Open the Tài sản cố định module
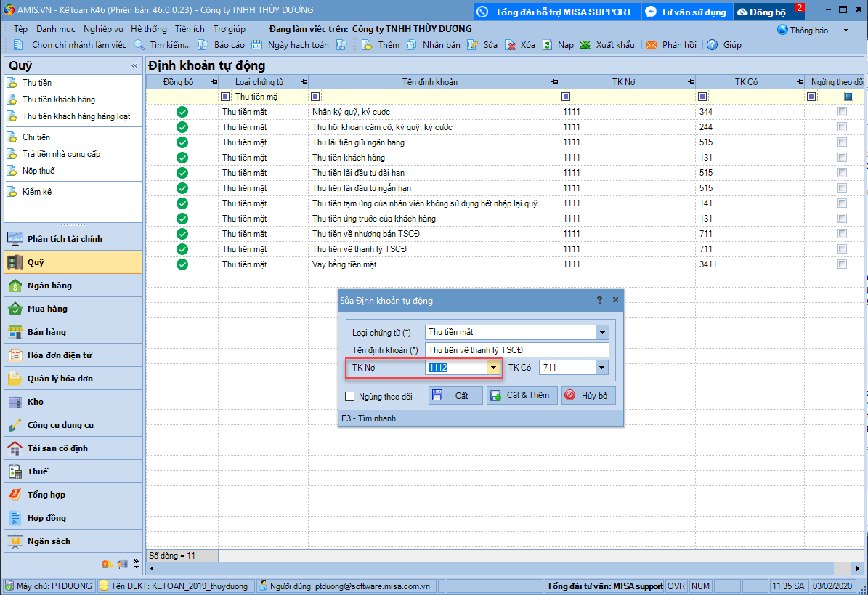The image size is (868, 595). click(x=57, y=448)
